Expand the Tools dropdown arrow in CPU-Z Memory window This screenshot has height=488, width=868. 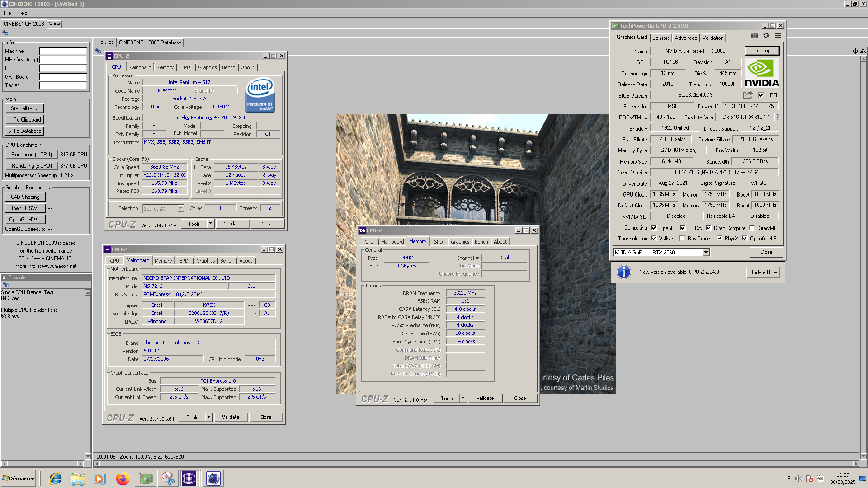(x=463, y=398)
